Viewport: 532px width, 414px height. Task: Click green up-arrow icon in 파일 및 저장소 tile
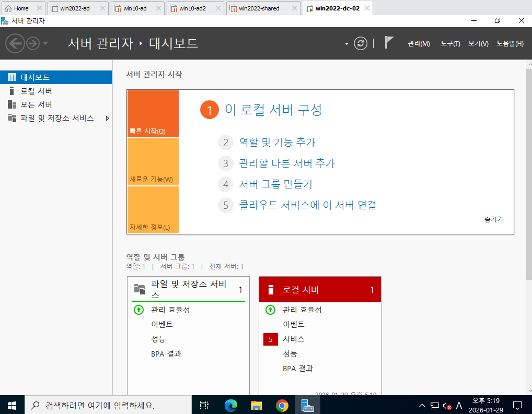pos(139,310)
